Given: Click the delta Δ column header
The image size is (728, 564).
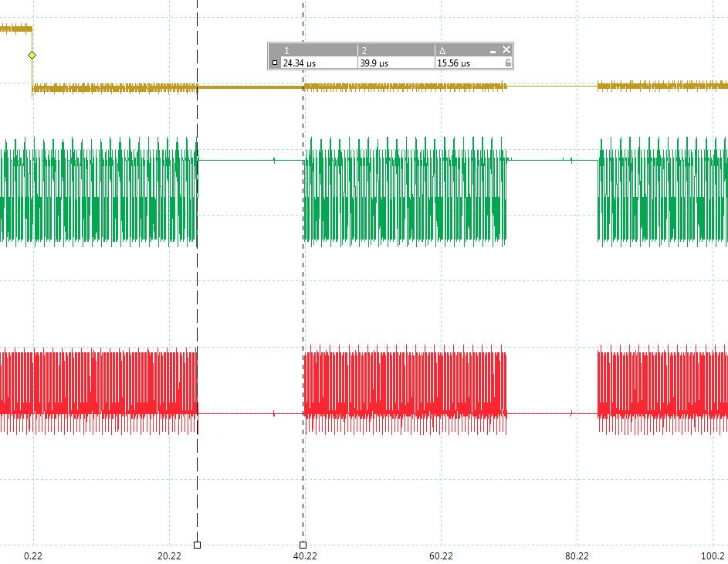Looking at the screenshot, I should [x=442, y=51].
